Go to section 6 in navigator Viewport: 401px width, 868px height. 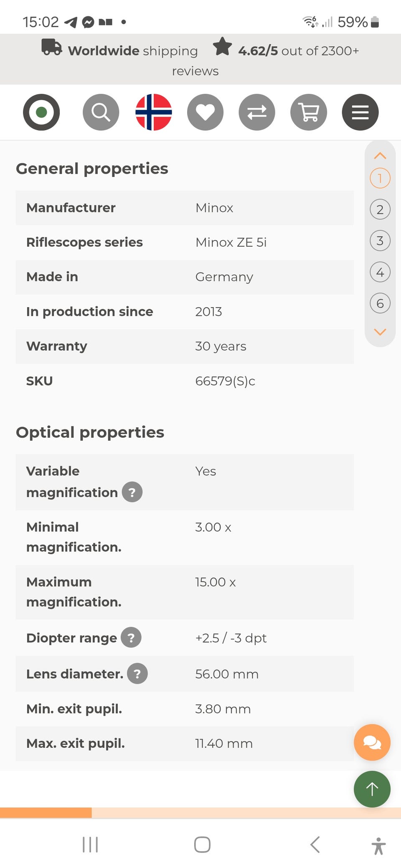[380, 303]
